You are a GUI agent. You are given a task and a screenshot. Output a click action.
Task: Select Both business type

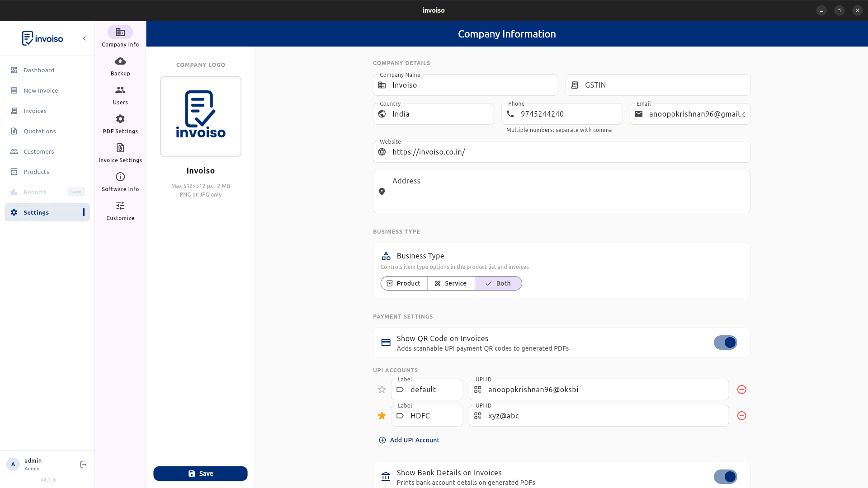[x=498, y=283]
